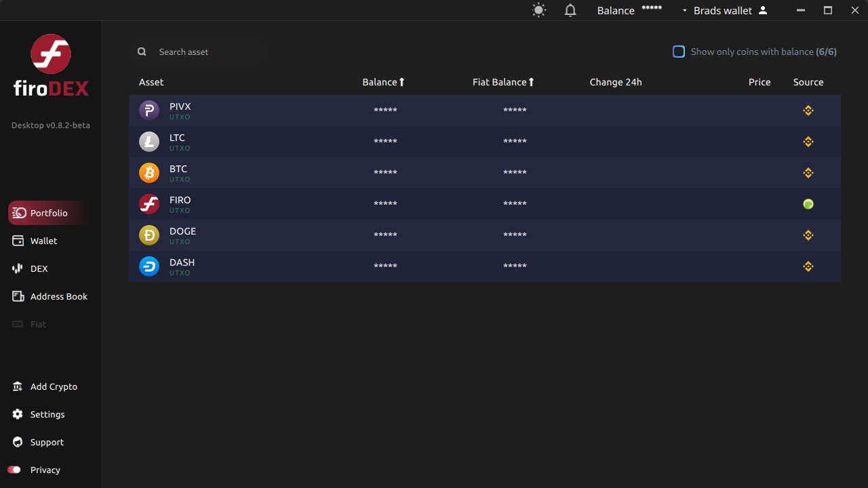
Task: Open the Brads wallet dropdown arrow
Action: (684, 10)
